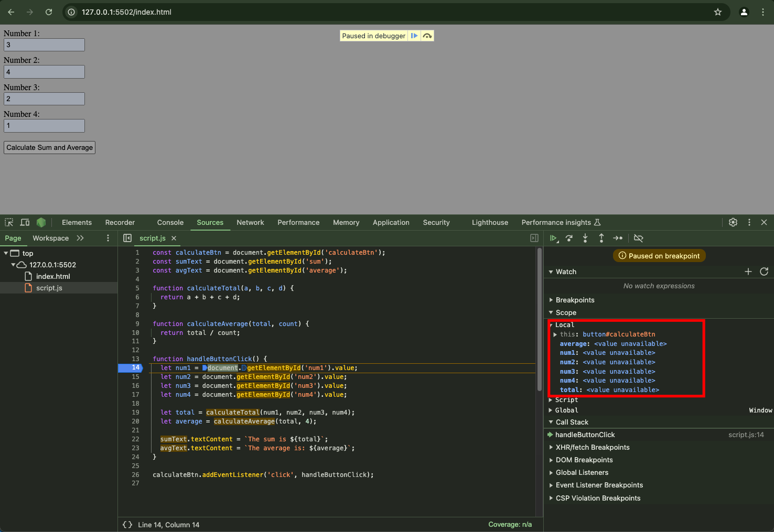Click the Calculate Sum and Average button

[49, 147]
